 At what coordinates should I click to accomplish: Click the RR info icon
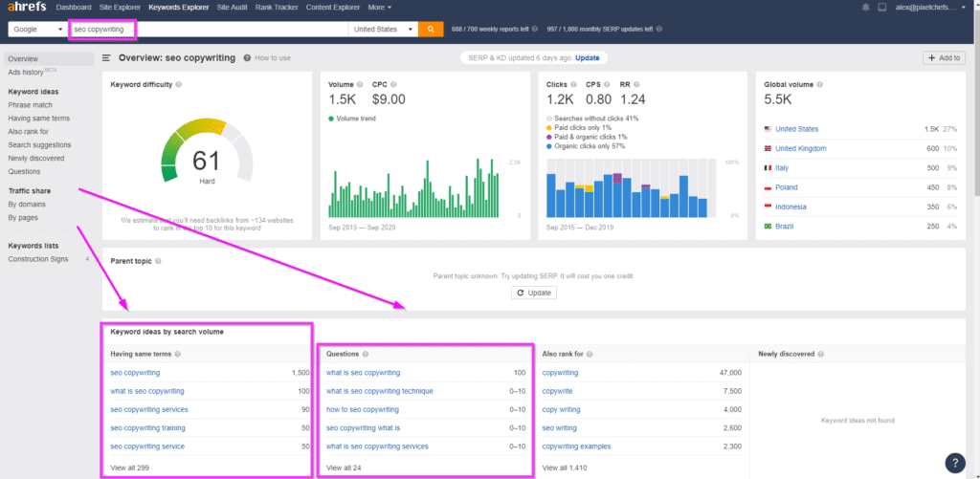click(636, 84)
